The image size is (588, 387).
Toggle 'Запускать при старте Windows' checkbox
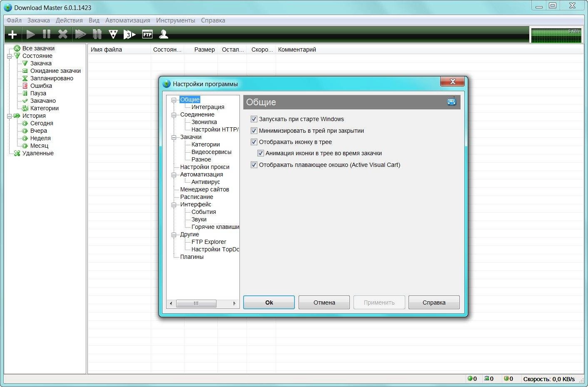coord(254,119)
